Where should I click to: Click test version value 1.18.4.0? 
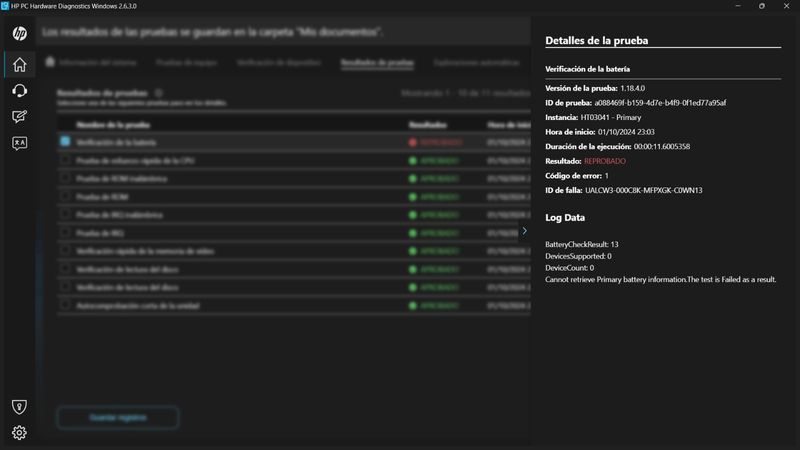632,88
